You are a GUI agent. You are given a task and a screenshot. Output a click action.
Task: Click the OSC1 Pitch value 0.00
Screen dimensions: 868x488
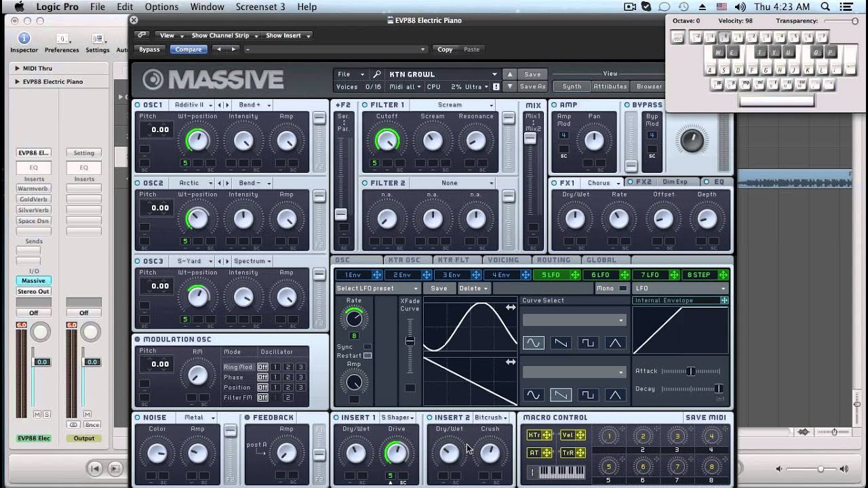[160, 129]
